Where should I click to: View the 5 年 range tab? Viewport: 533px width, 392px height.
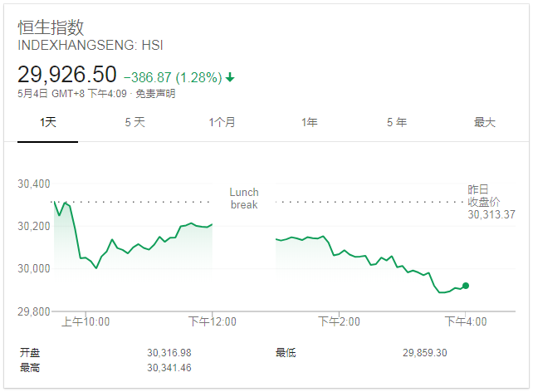click(397, 122)
